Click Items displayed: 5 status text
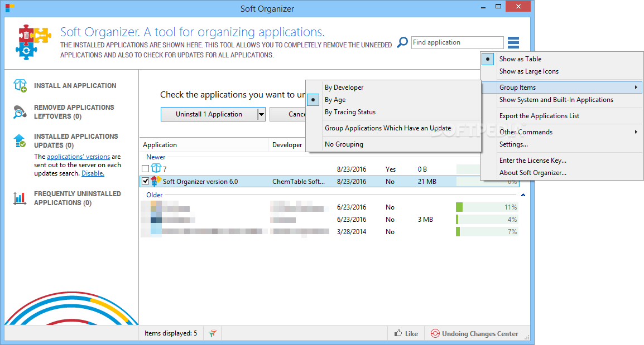 pos(170,333)
